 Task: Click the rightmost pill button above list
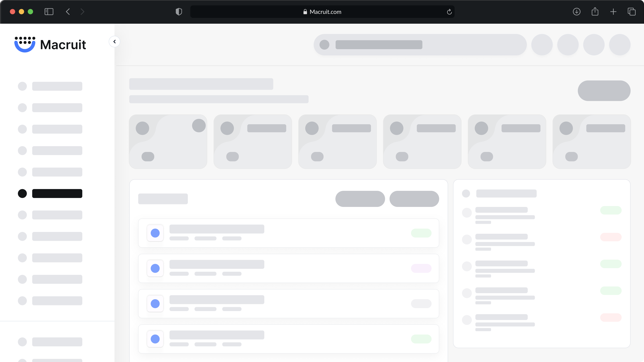click(414, 199)
